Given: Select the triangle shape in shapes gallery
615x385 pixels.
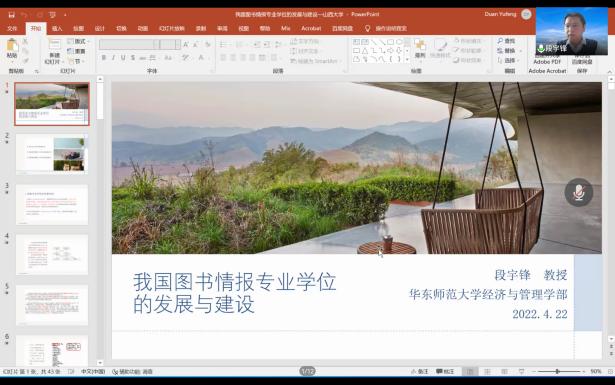Looking at the screenshot, I should click(365, 51).
